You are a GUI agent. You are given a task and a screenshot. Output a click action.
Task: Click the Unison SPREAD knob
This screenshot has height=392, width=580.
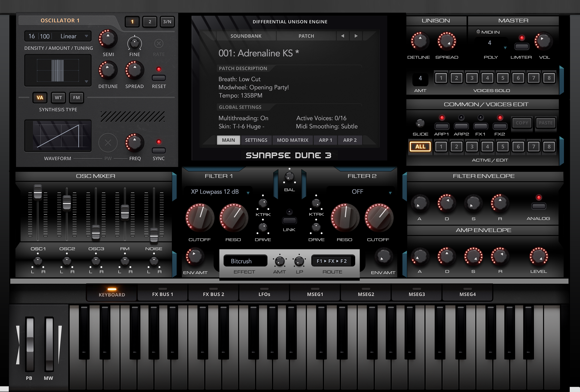(447, 41)
